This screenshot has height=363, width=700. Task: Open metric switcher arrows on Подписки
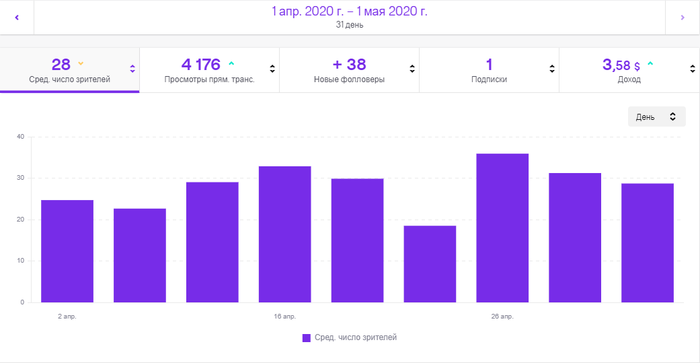click(x=552, y=69)
